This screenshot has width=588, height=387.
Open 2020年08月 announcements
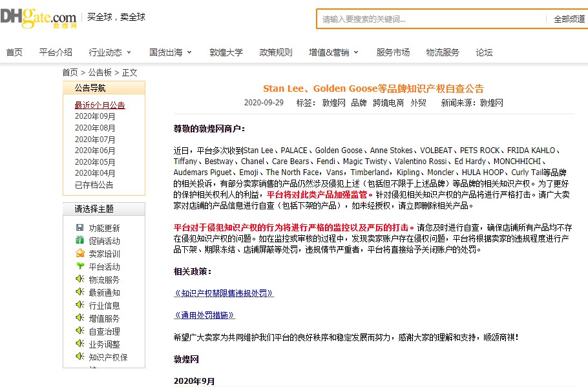[95, 128]
